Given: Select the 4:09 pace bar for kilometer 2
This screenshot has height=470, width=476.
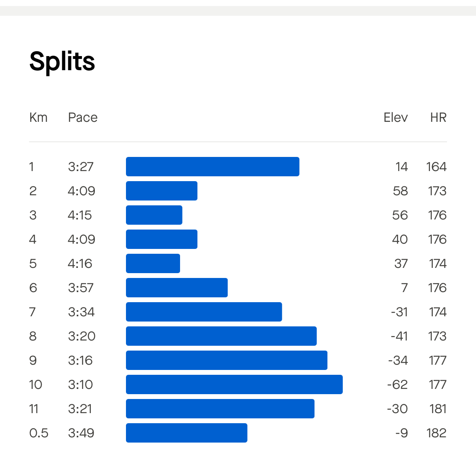Looking at the screenshot, I should [161, 191].
